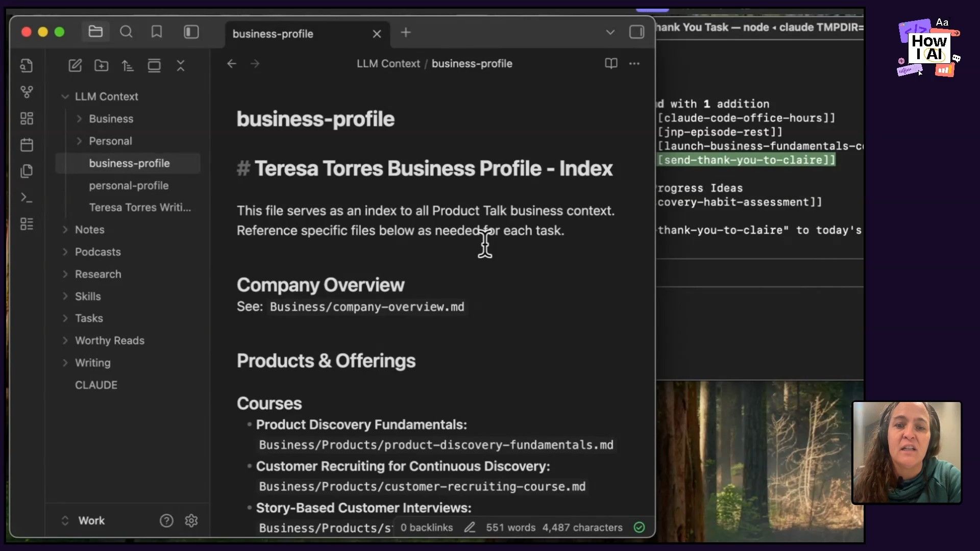Toggle the edit mode pencil in status bar
This screenshot has width=980, height=551.
click(x=470, y=528)
